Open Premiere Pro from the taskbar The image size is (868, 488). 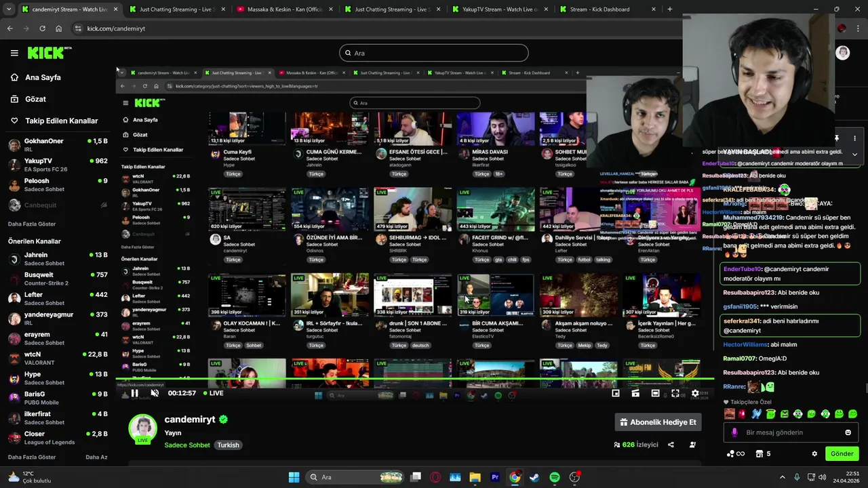pos(495,477)
